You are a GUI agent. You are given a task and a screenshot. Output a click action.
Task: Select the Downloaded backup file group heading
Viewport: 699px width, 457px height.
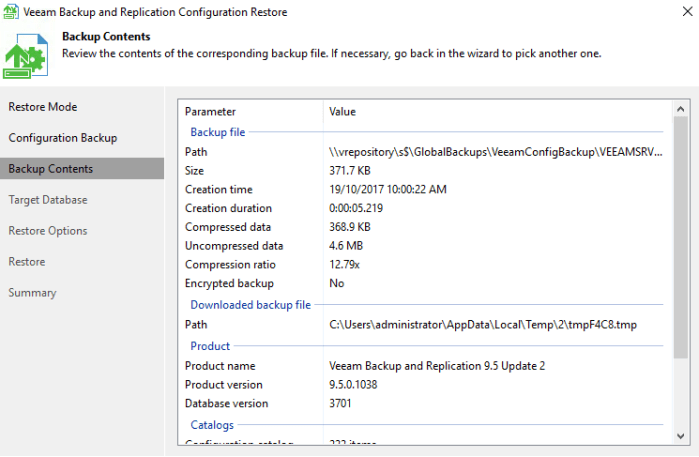click(x=251, y=305)
